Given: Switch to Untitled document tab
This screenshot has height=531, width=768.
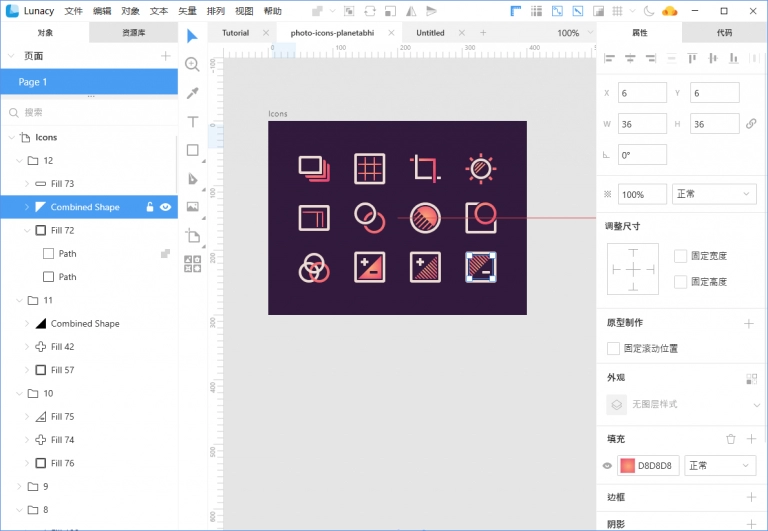Looking at the screenshot, I should coord(430,33).
